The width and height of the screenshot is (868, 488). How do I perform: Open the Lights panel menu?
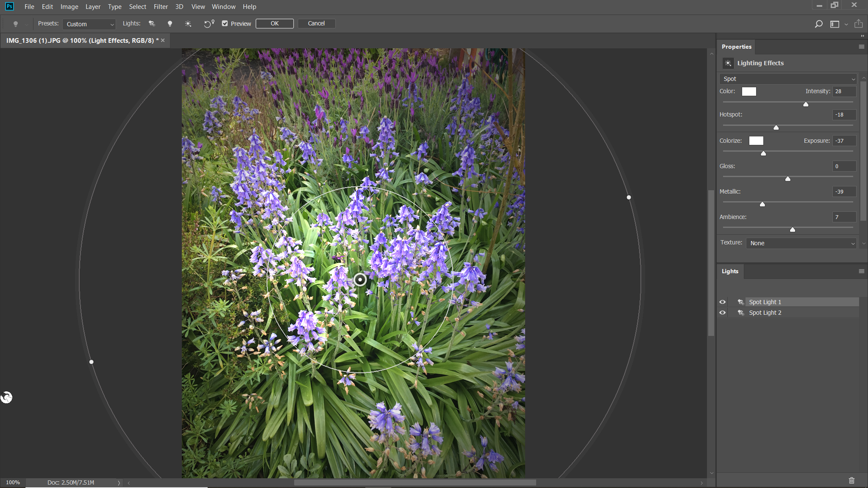click(861, 271)
